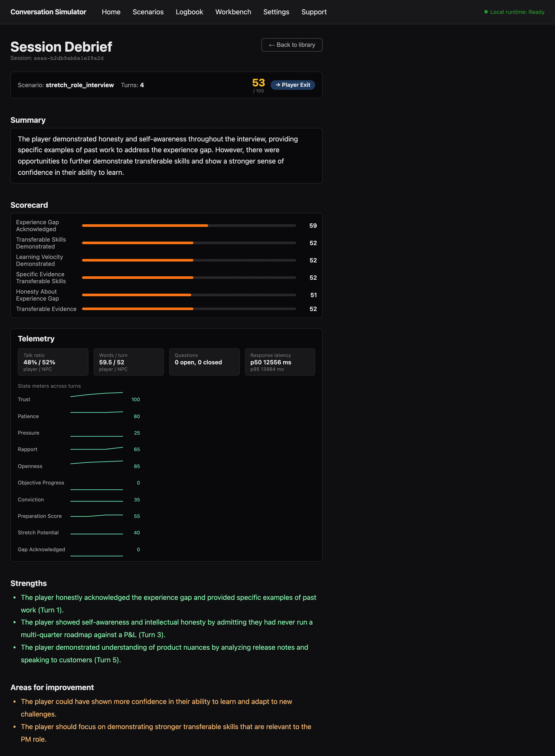Click the Back to library button
Viewport: 555px width, 756px height.
click(292, 45)
